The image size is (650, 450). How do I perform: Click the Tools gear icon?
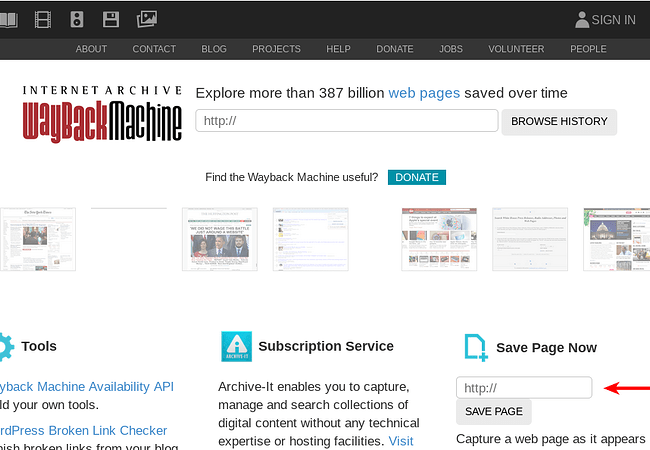[6, 346]
